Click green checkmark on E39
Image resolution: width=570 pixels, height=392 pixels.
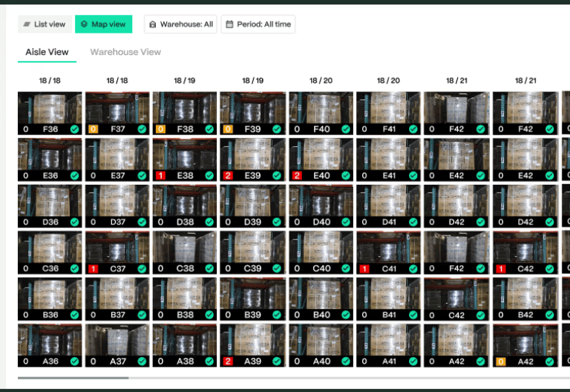click(x=277, y=176)
